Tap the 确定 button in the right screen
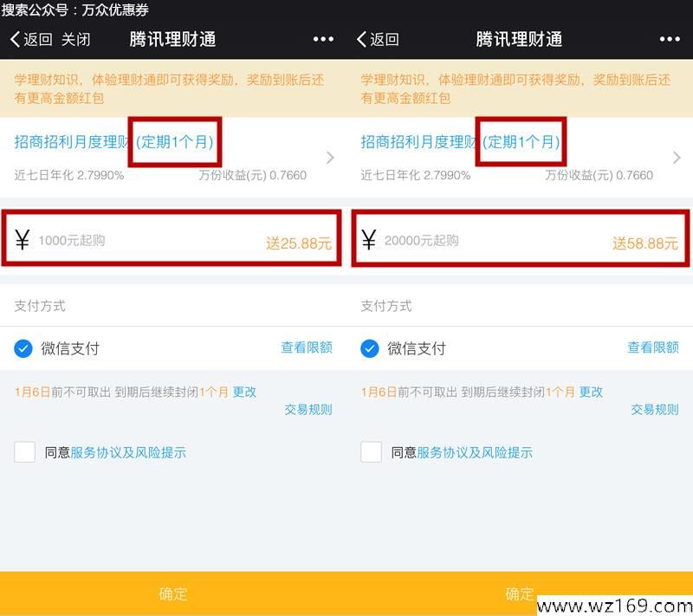Viewport: 693px width, 616px height. [x=520, y=593]
